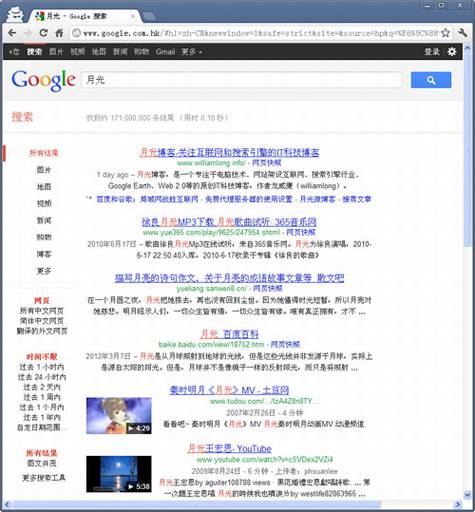Play the 4:29 video thumbnail

point(119,416)
